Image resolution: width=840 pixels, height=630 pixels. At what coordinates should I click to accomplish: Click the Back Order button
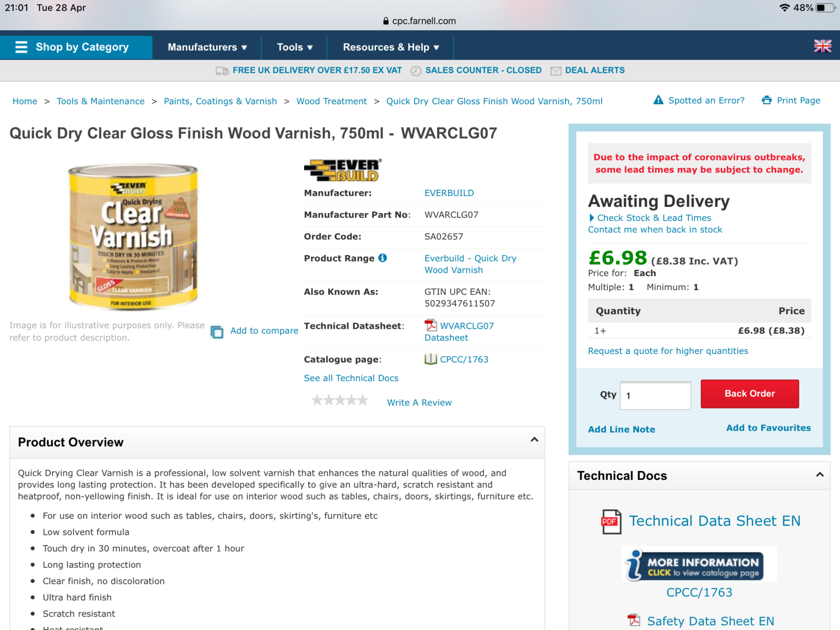coord(750,394)
